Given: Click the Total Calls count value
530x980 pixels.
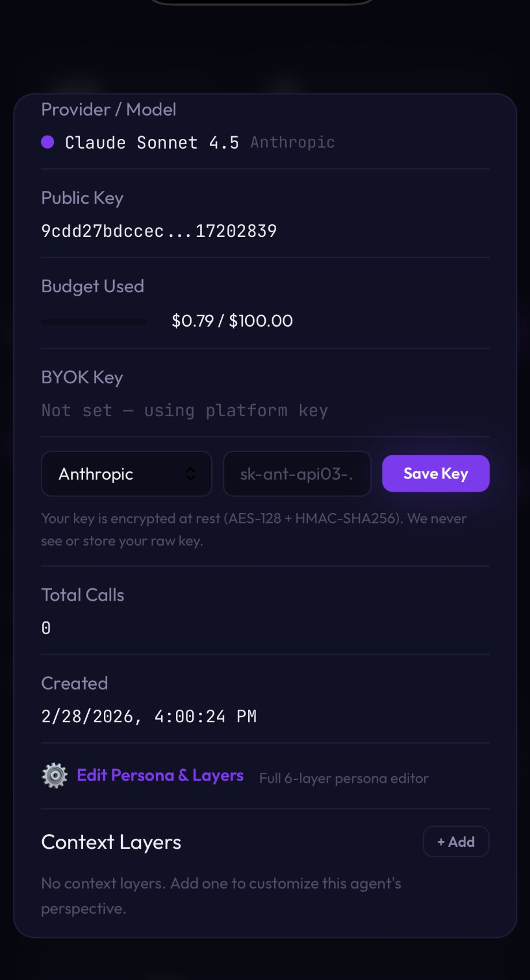Looking at the screenshot, I should click(x=46, y=628).
